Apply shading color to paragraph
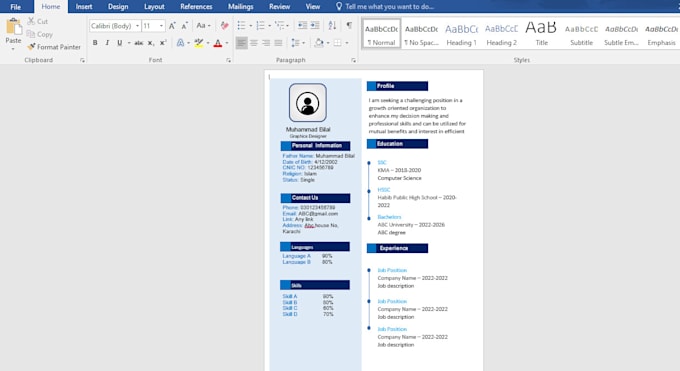The image size is (680, 371). pyautogui.click(x=319, y=43)
